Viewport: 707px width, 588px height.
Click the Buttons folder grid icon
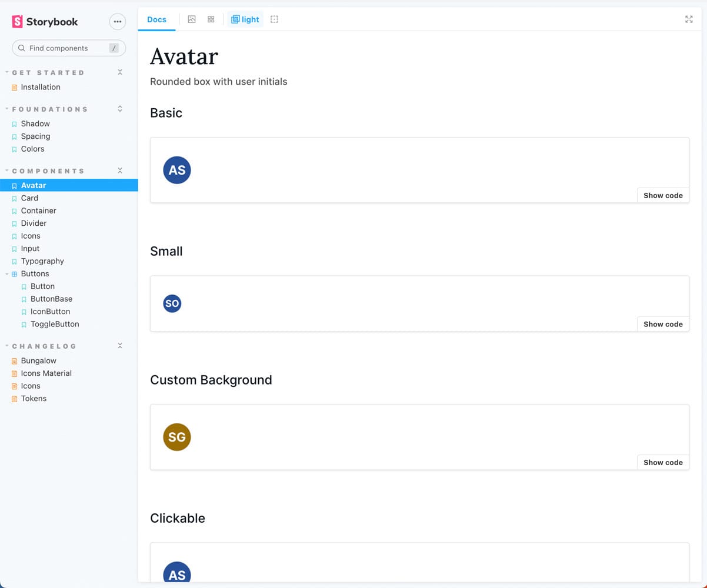[x=15, y=274]
